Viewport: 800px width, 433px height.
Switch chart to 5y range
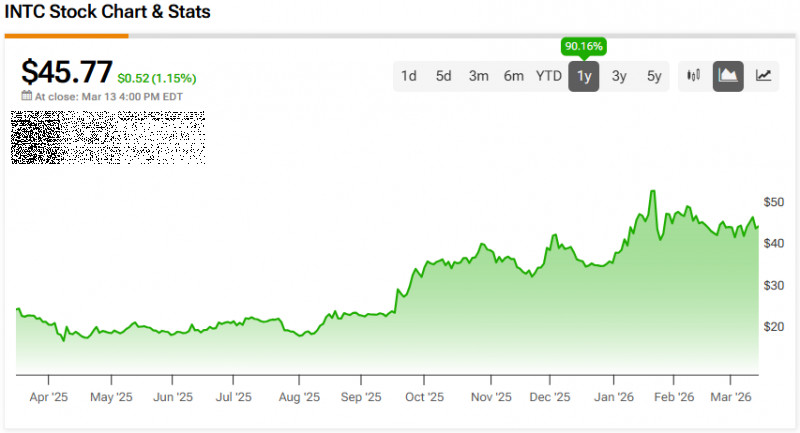coord(653,76)
